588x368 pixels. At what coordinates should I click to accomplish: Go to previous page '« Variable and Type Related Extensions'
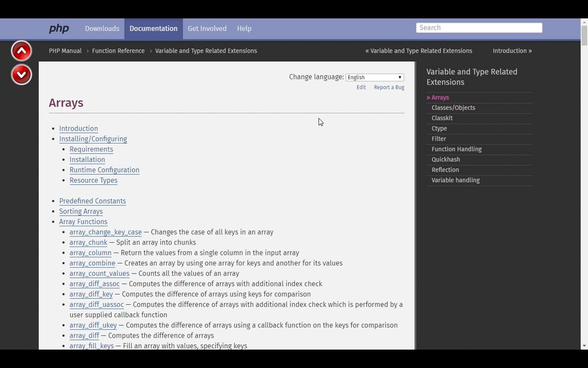418,51
